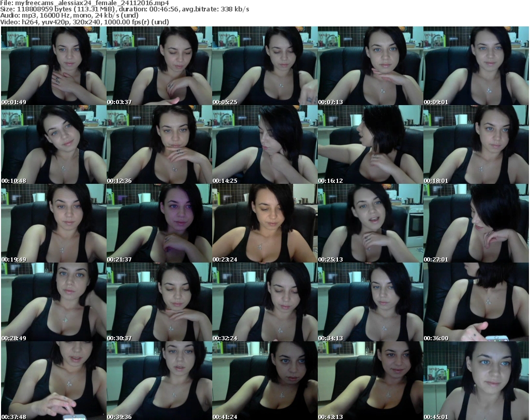The height and width of the screenshot is (420, 530).
Task: Select the thumbnail stamped 00:01:49
Action: point(54,66)
